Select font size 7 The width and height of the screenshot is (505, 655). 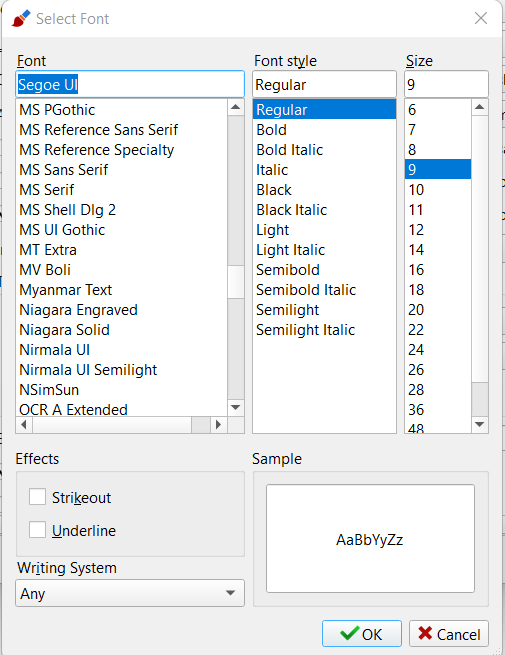point(438,129)
